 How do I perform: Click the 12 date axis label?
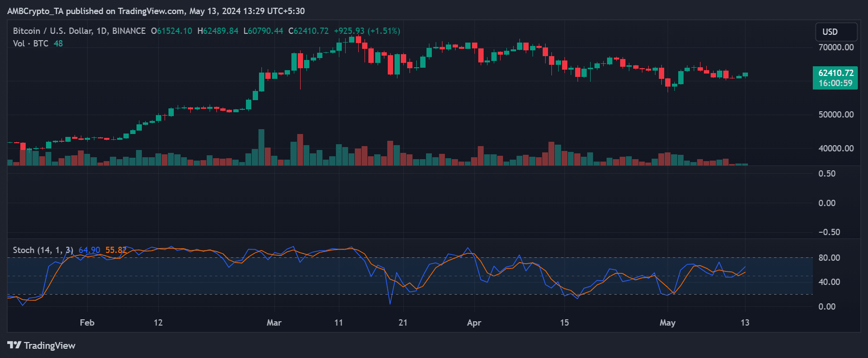click(158, 323)
